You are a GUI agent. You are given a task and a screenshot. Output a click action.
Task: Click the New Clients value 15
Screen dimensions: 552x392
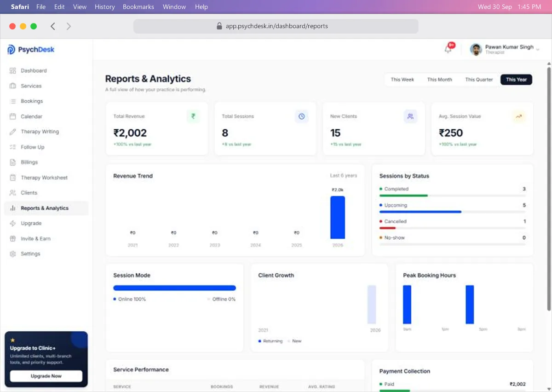pos(335,133)
